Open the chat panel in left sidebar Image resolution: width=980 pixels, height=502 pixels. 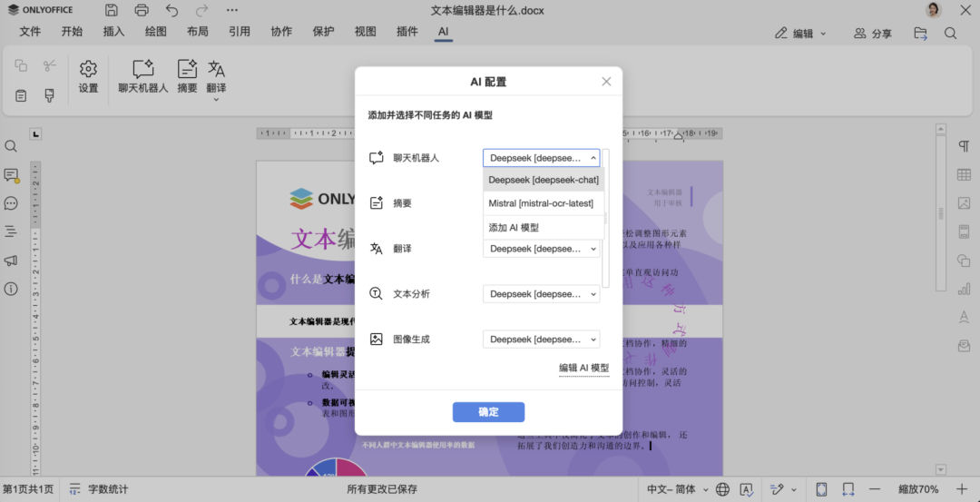coord(11,203)
